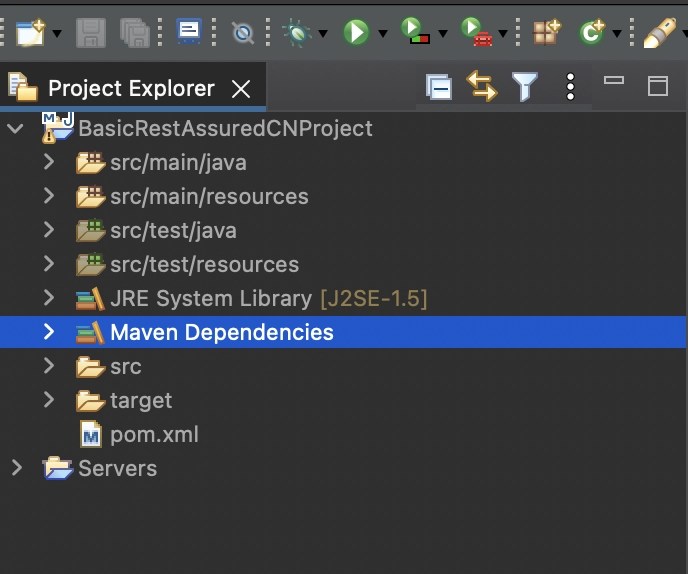The height and width of the screenshot is (574, 688).
Task: Open the View Menu three dots
Action: 570,87
